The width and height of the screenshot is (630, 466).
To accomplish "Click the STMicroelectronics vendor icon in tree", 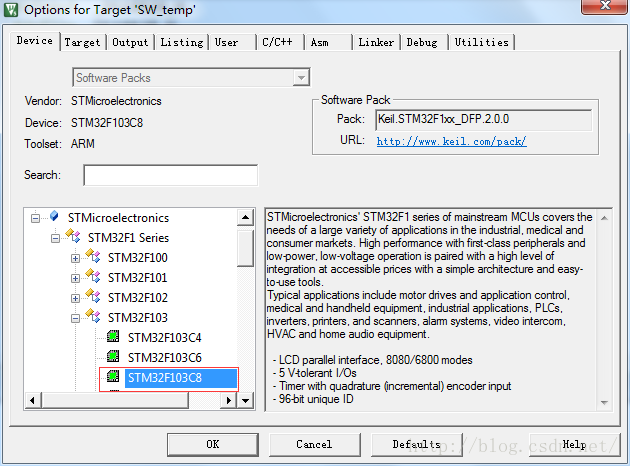I will 54,216.
